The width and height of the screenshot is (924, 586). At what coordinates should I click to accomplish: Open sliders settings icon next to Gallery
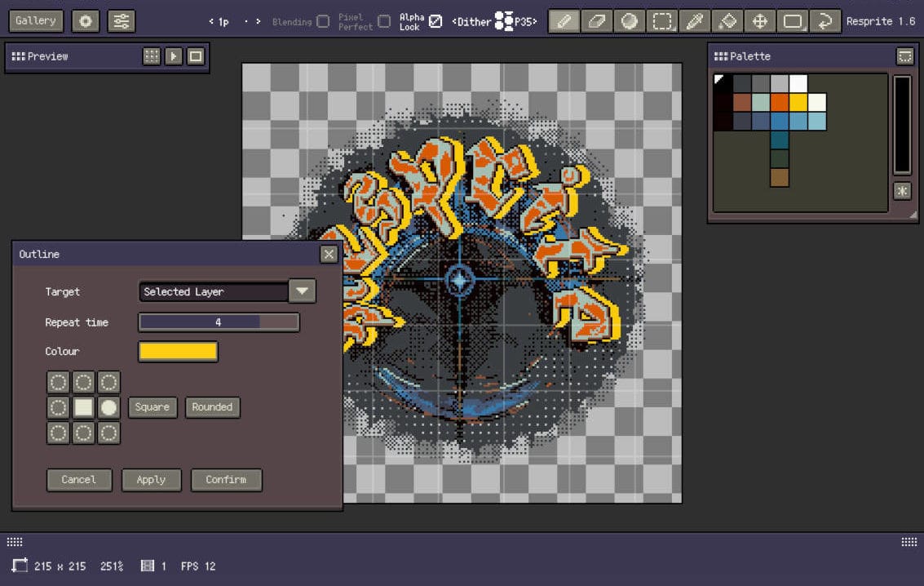tap(122, 21)
